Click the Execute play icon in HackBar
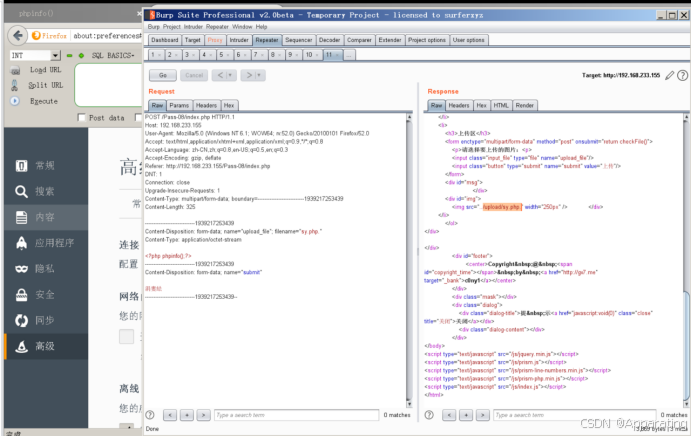Viewport: 692px width, 437px height. coord(15,101)
